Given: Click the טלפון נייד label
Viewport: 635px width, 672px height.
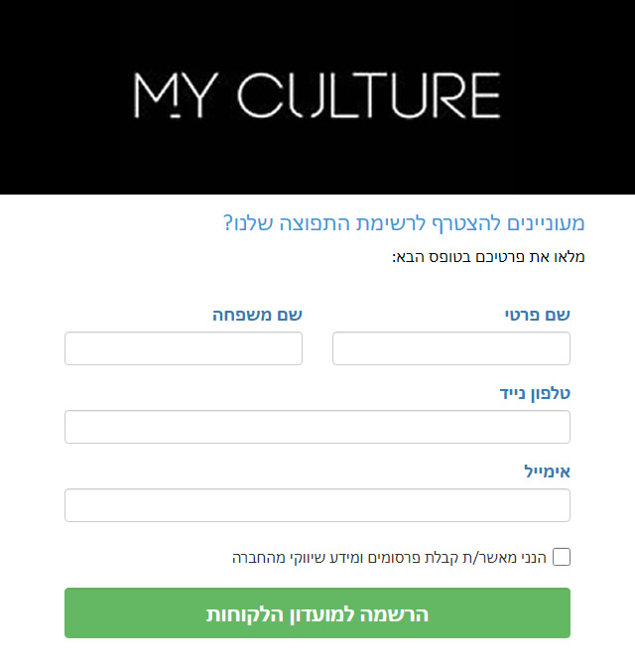Looking at the screenshot, I should [x=535, y=393].
